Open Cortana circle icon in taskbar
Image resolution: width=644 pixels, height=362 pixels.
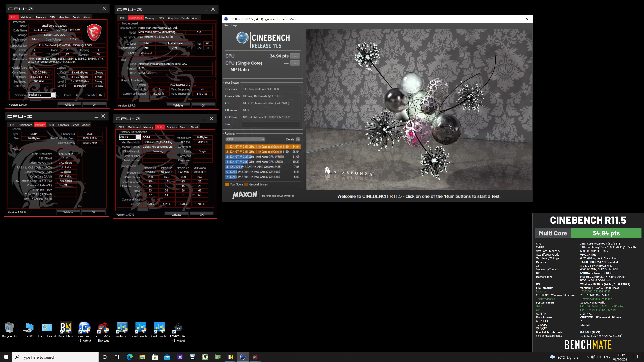click(x=104, y=357)
